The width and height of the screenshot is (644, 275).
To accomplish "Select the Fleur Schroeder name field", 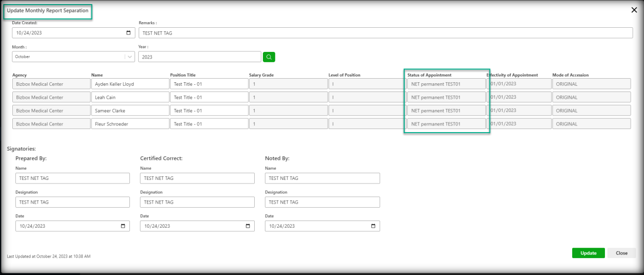I will 130,124.
